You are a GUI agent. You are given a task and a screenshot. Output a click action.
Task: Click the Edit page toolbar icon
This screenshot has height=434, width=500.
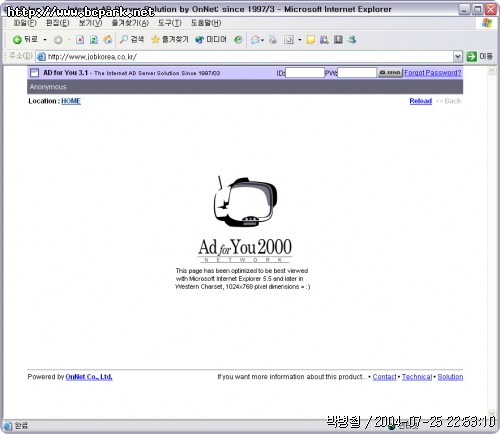pyautogui.click(x=289, y=40)
